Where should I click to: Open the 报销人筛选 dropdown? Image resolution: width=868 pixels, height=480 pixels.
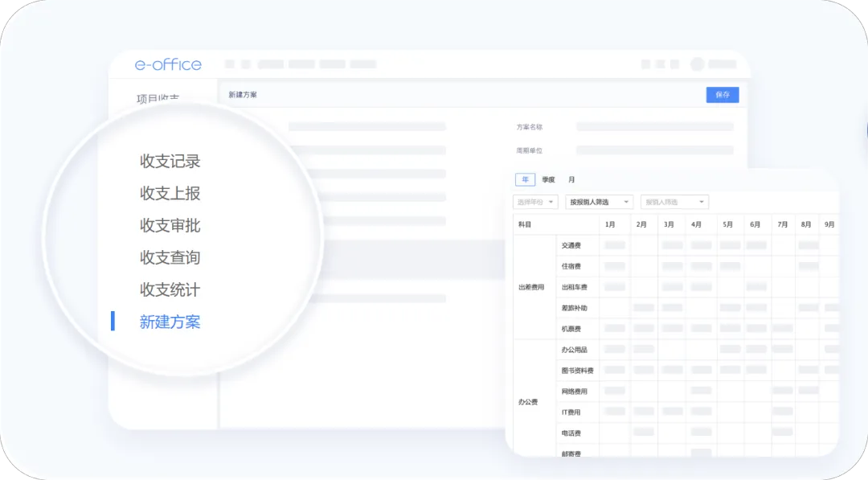tap(674, 203)
